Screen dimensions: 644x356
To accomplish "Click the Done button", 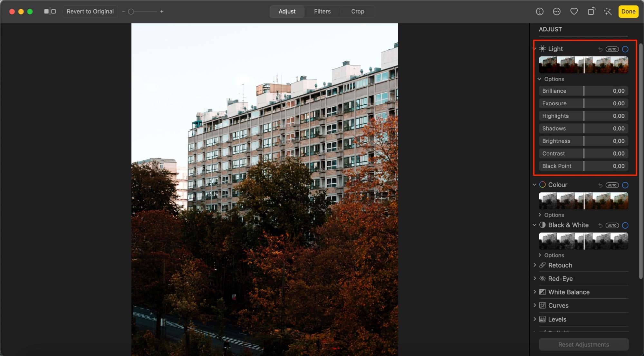I will click(628, 12).
